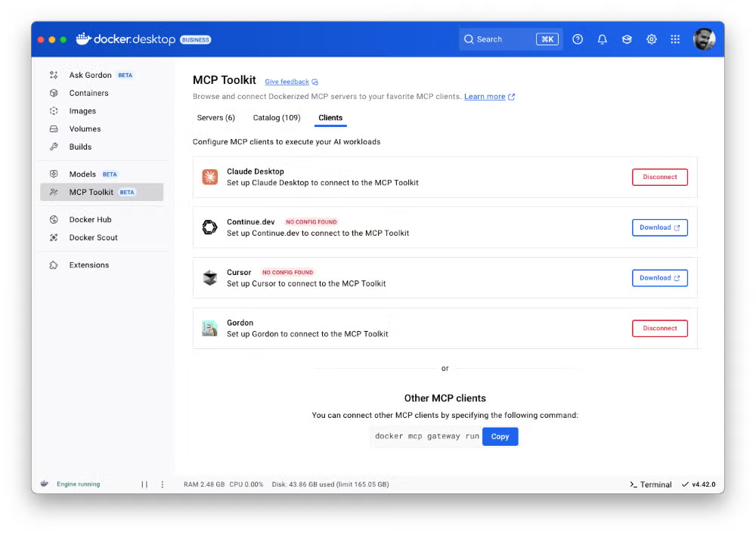
Task: Click the BUSINESS badge in title bar
Action: [196, 39]
